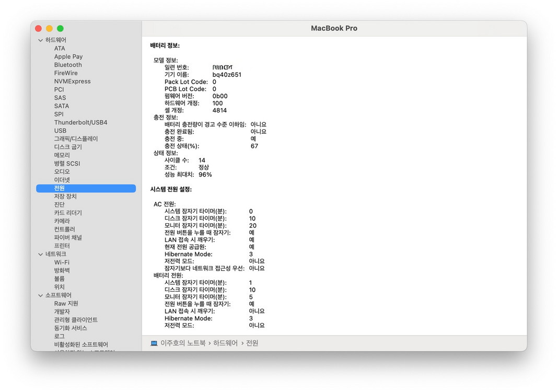
Task: Open Apple Pay hardware info
Action: click(x=68, y=56)
